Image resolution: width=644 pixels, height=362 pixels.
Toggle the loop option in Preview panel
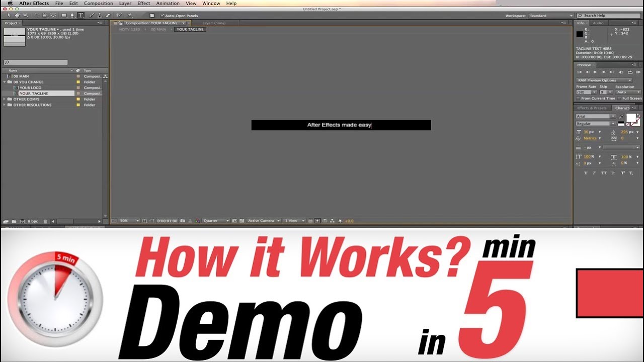(630, 72)
